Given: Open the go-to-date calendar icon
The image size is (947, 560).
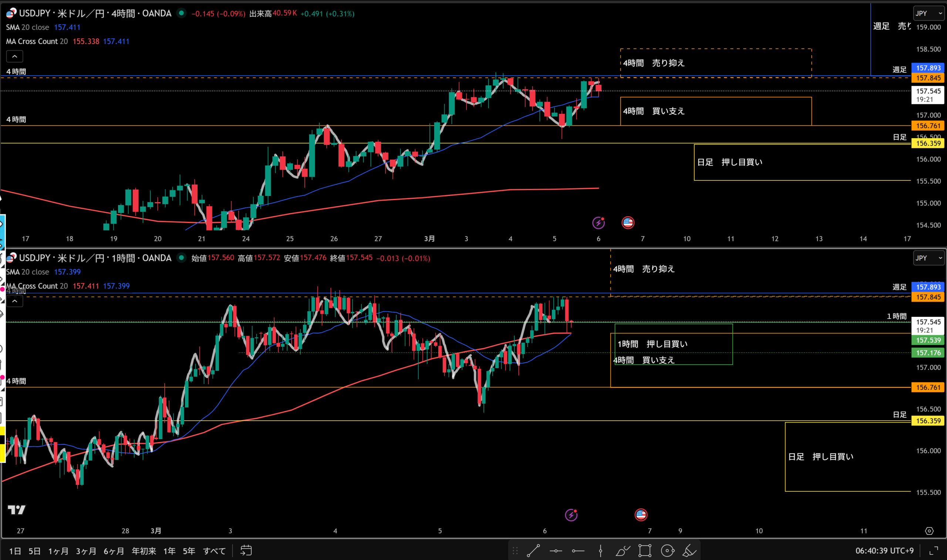Looking at the screenshot, I should [246, 550].
